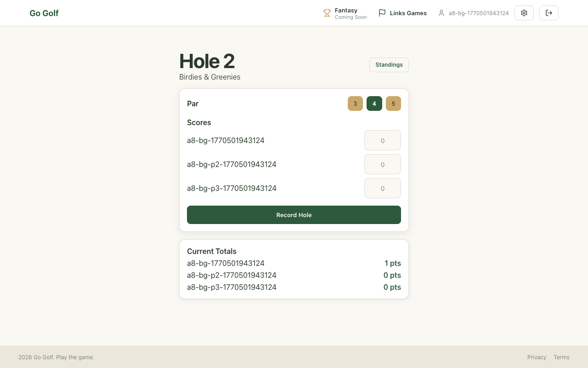This screenshot has height=368, width=588.
Task: Open the Standings view
Action: [389, 65]
